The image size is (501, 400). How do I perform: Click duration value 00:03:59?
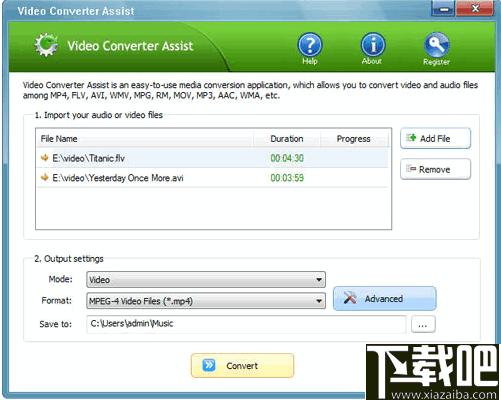tap(287, 178)
